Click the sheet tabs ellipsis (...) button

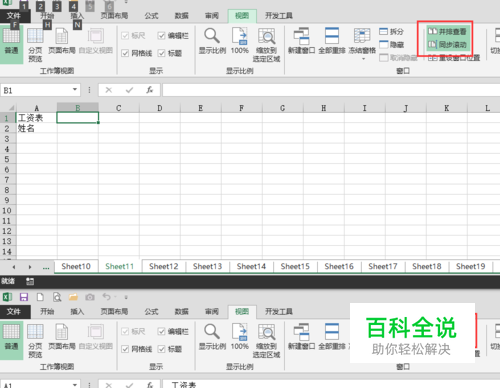point(46,267)
